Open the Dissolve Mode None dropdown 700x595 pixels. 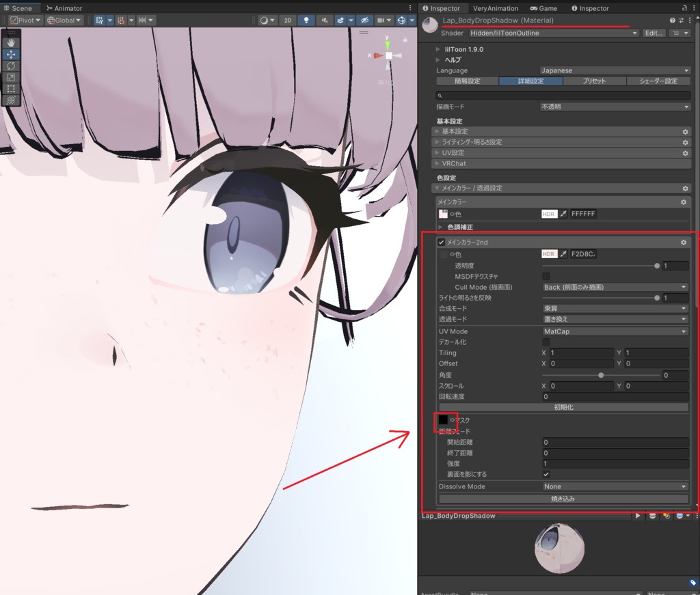click(x=615, y=486)
